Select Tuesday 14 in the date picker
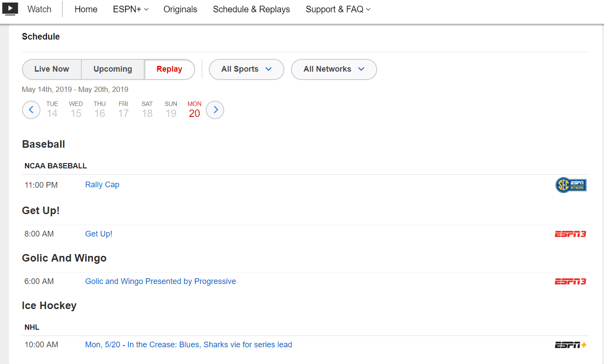Screen dimensions: 604x364 coord(52,110)
